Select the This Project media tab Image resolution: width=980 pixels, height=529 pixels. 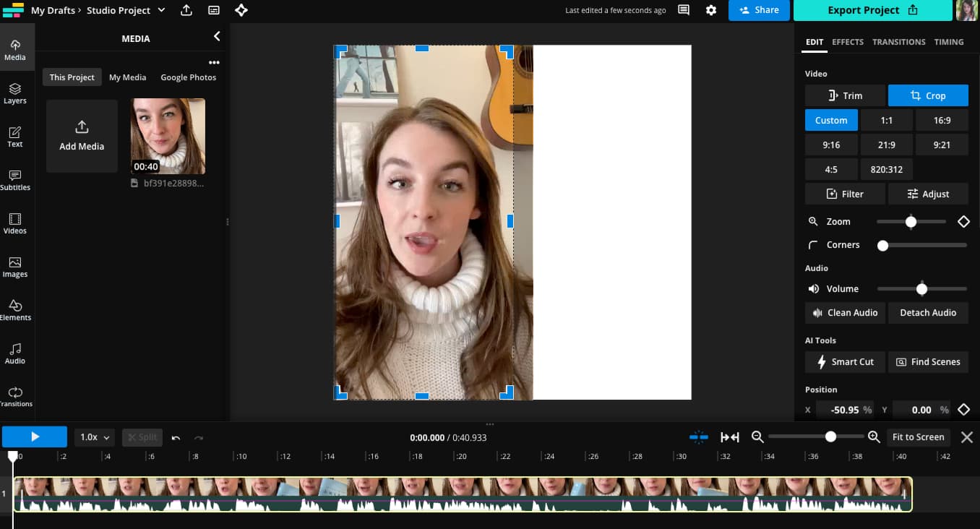tap(72, 77)
